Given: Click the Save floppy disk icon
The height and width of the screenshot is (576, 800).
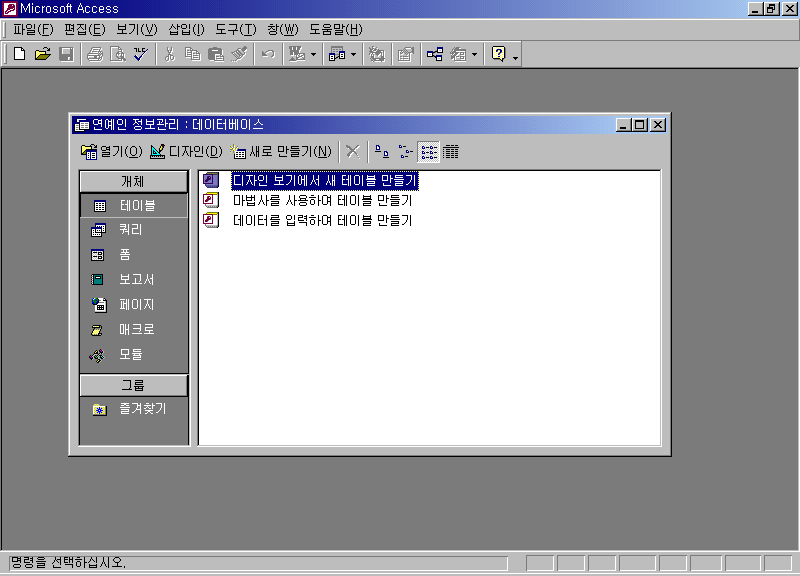Looking at the screenshot, I should tap(66, 54).
